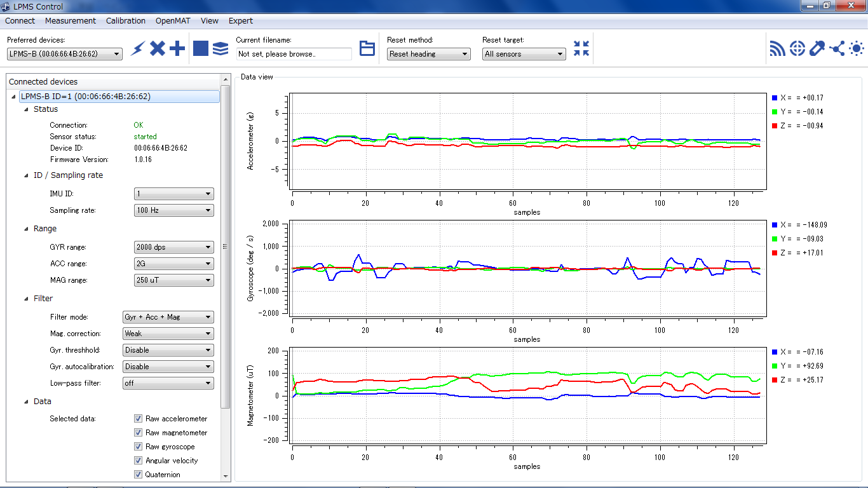Collapse the Filter tree section
Viewport: 868px width, 488px height.
(26, 299)
